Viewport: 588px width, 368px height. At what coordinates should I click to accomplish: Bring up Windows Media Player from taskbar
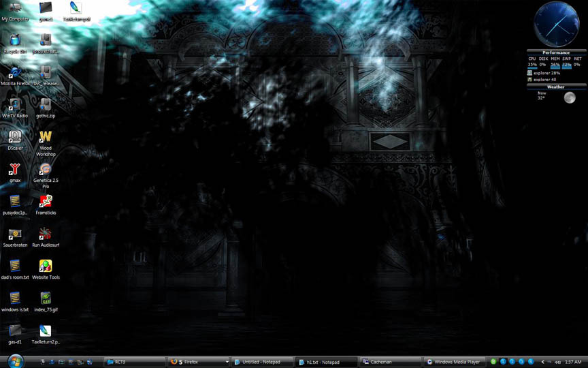455,362
